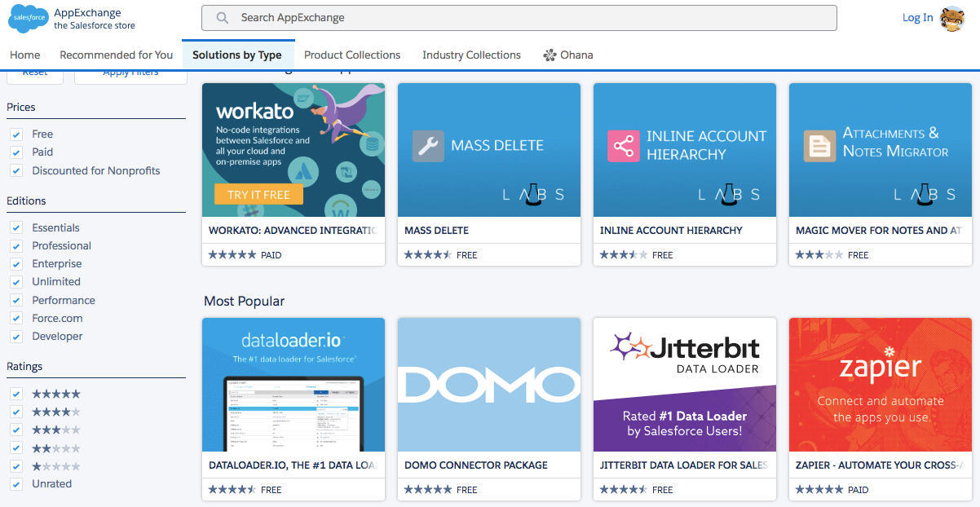Click the Salesforce cloud logo

[x=29, y=20]
